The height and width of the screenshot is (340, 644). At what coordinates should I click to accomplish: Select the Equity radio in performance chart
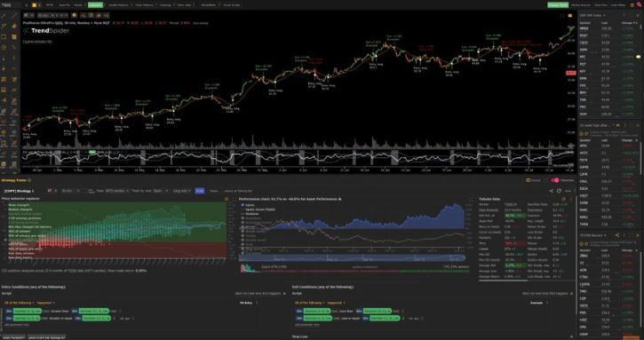point(242,205)
